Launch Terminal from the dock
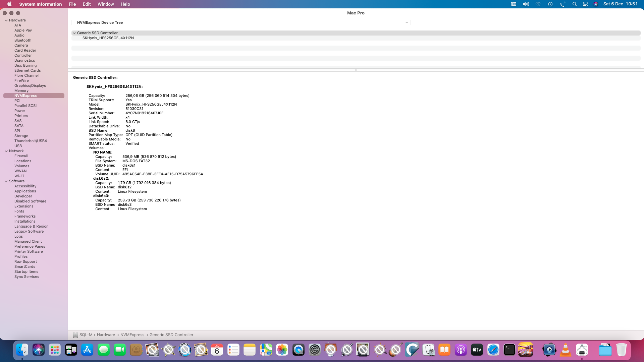The image size is (644, 362). [509, 350]
